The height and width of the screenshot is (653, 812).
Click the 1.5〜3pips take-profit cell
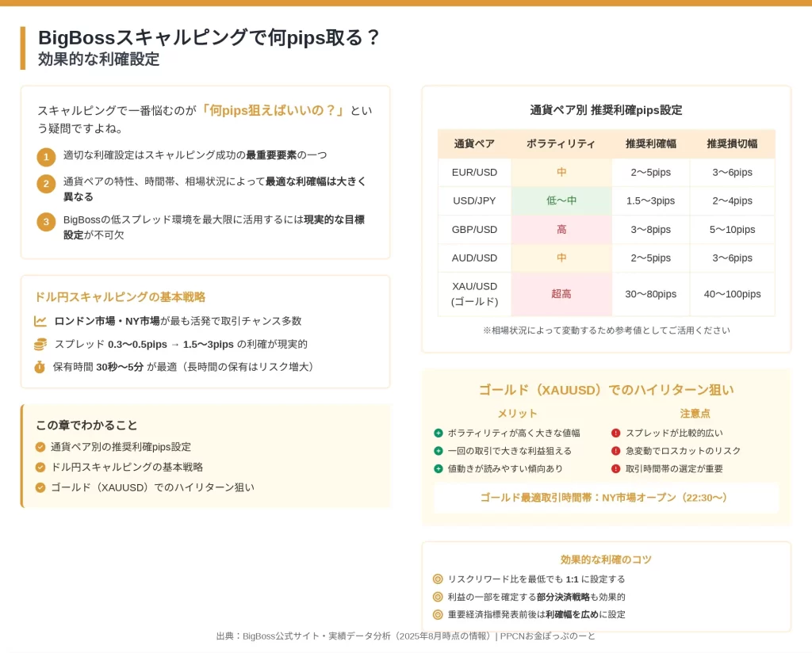tap(651, 200)
